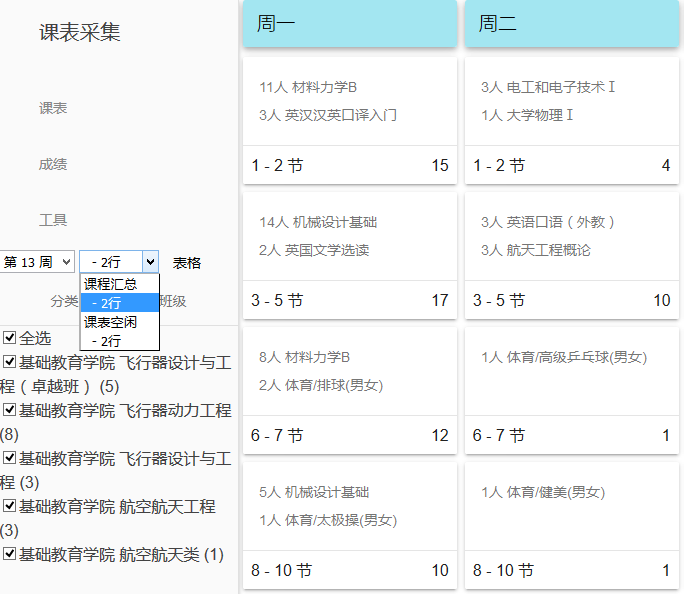Click the 课表采集 title link
The width and height of the screenshot is (684, 594).
click(80, 33)
